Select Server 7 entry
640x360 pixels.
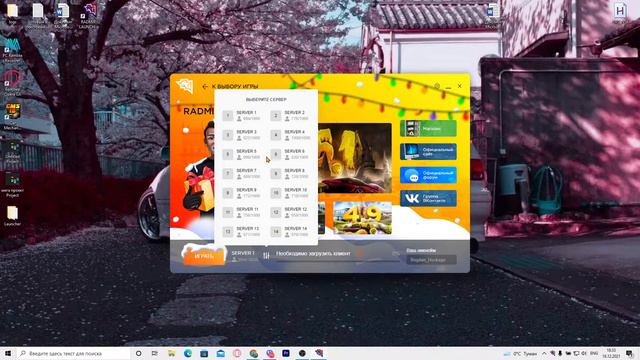(242, 173)
